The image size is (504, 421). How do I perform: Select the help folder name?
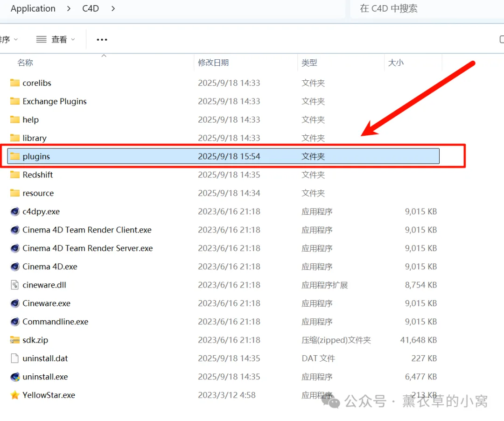click(30, 119)
